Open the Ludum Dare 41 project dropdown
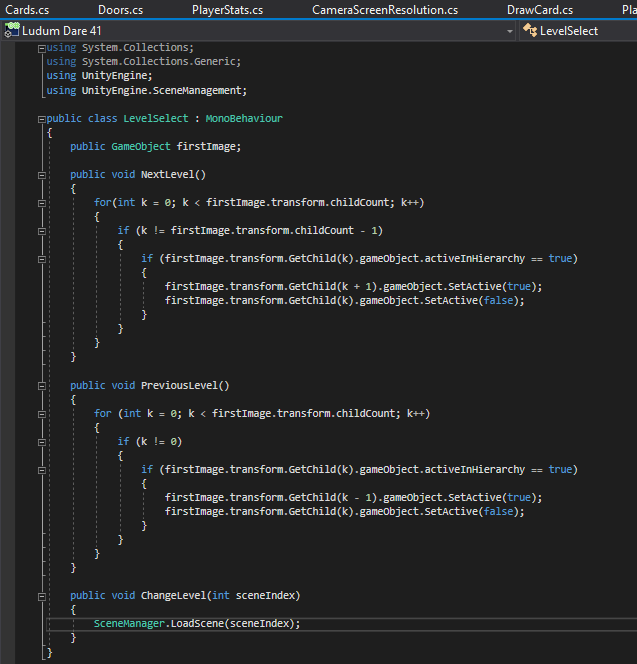The image size is (637, 664). (x=259, y=31)
